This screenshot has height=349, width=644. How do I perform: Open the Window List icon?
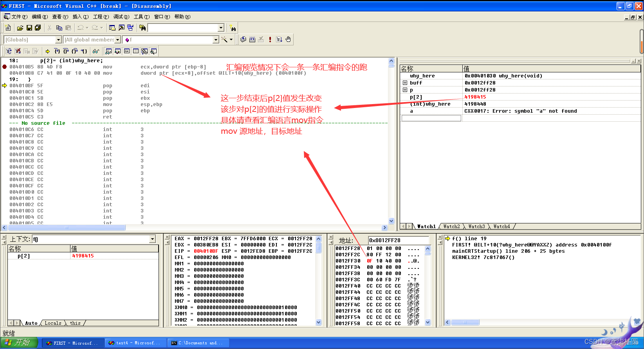[x=130, y=28]
